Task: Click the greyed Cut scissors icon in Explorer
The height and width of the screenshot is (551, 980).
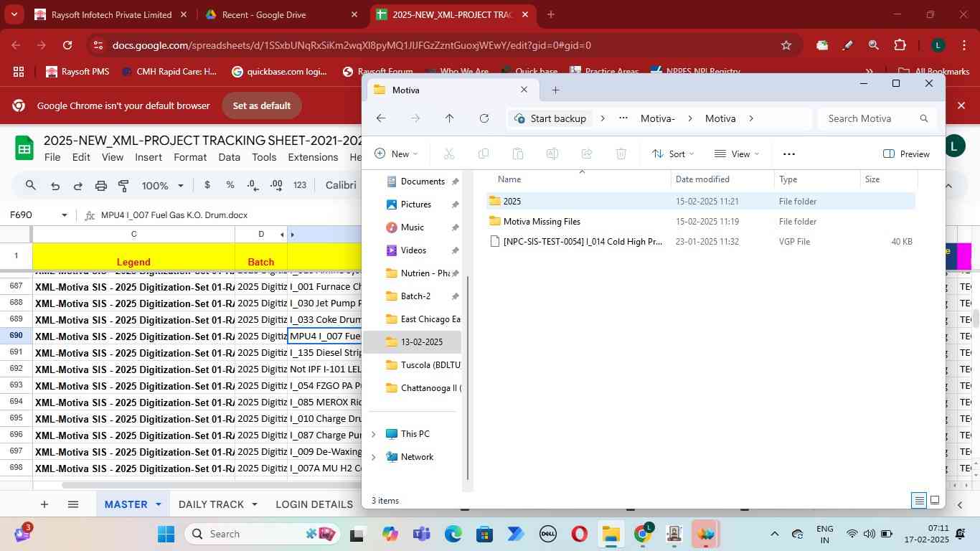Action: tap(449, 154)
